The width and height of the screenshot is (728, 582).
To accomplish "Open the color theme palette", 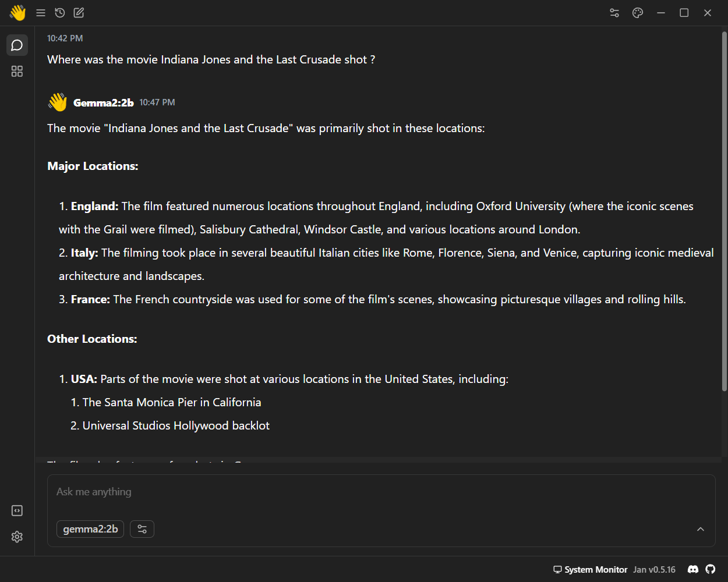I will [x=638, y=13].
